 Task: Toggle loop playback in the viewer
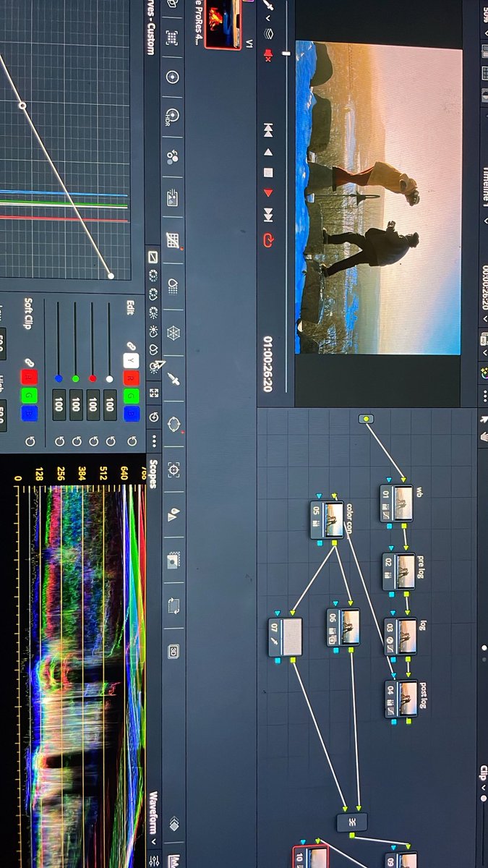pyautogui.click(x=268, y=240)
